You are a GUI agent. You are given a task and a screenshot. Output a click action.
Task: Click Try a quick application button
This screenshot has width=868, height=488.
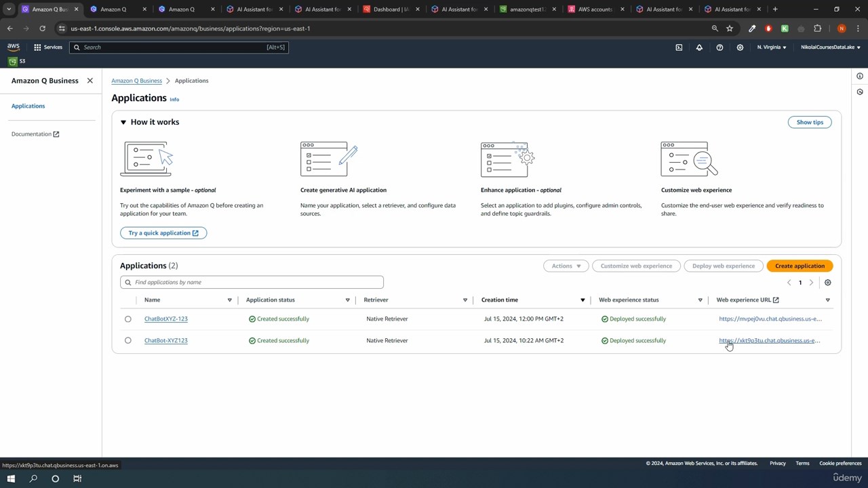tap(163, 233)
